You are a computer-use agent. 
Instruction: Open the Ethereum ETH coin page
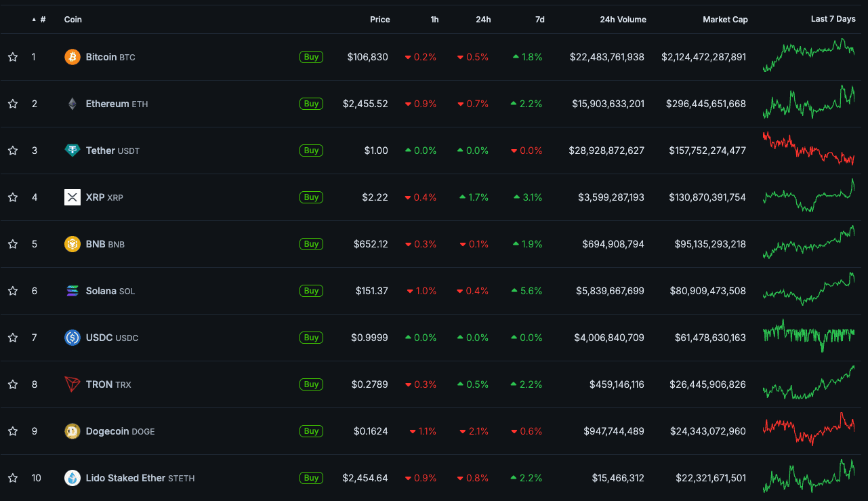pos(117,104)
